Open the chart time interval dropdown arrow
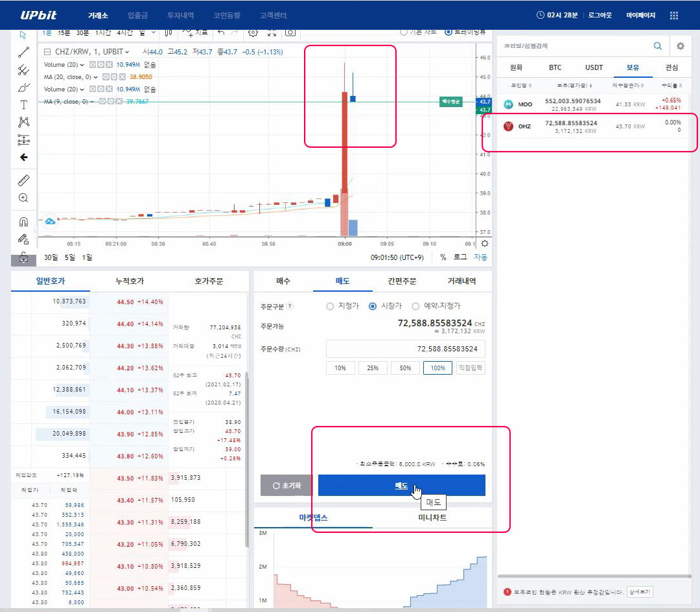700x612 pixels. [x=153, y=32]
